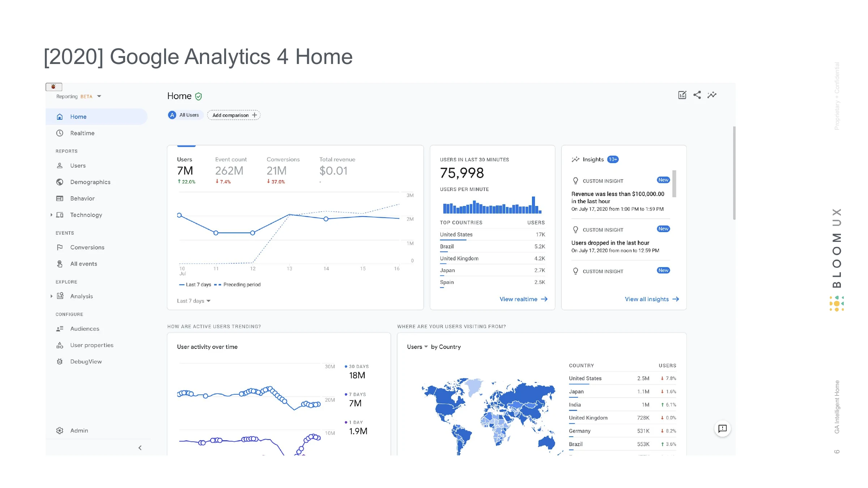Click the 30 DAYS 18M legend value

click(x=357, y=372)
